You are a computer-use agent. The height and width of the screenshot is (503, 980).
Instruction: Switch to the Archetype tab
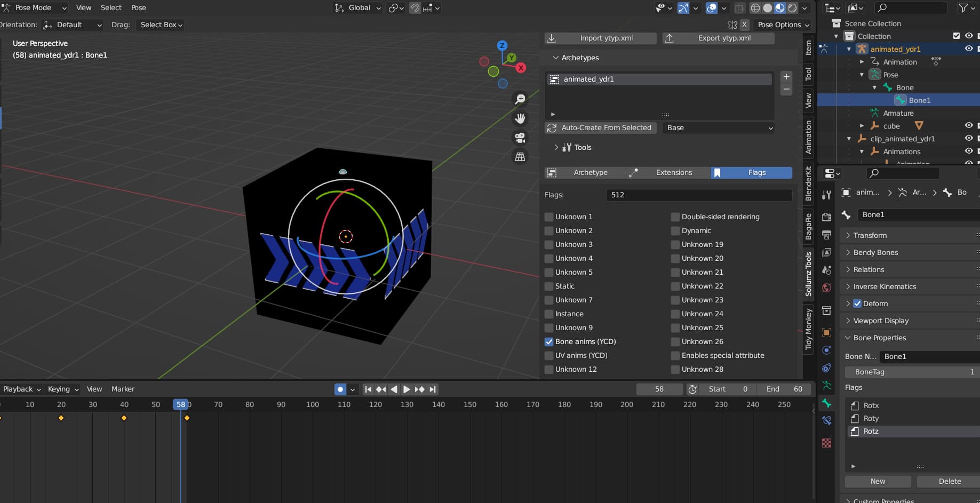pos(585,173)
